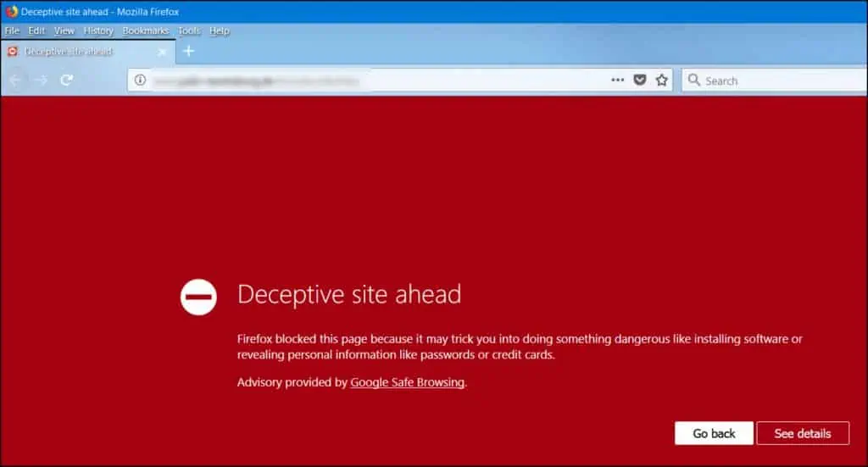Bookmark this page with the star icon

(x=662, y=80)
